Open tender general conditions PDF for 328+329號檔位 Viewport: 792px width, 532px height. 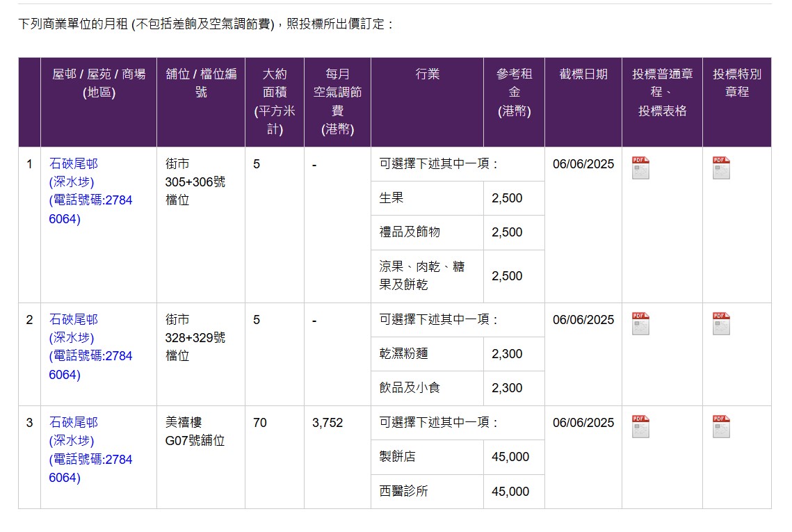[x=640, y=323]
